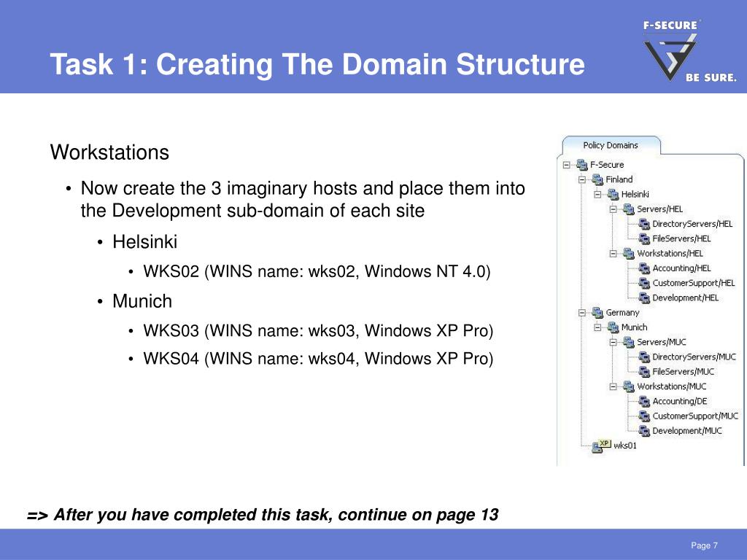
Task: Select the Germany domain label
Action: (x=622, y=313)
